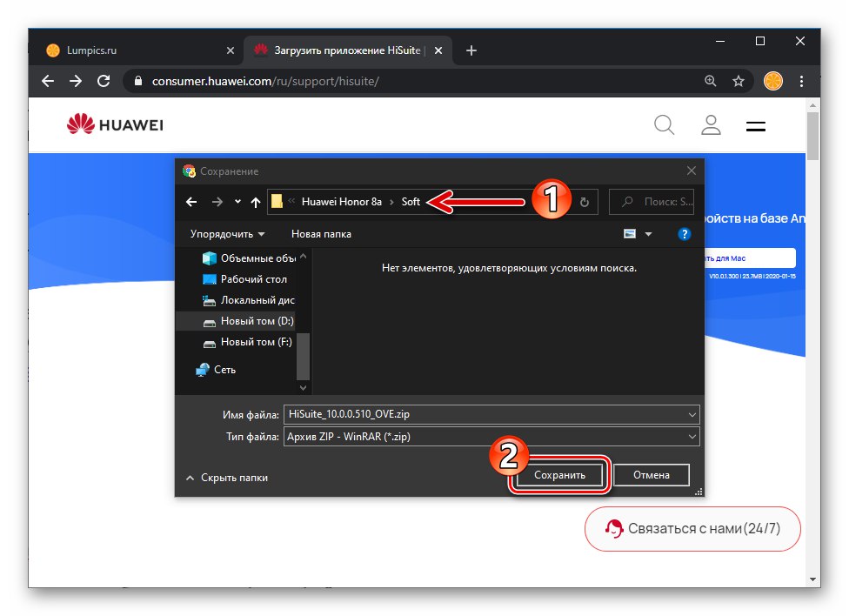Open the Связаться с нами (24/7) chat
This screenshot has height=616, width=849.
click(692, 529)
